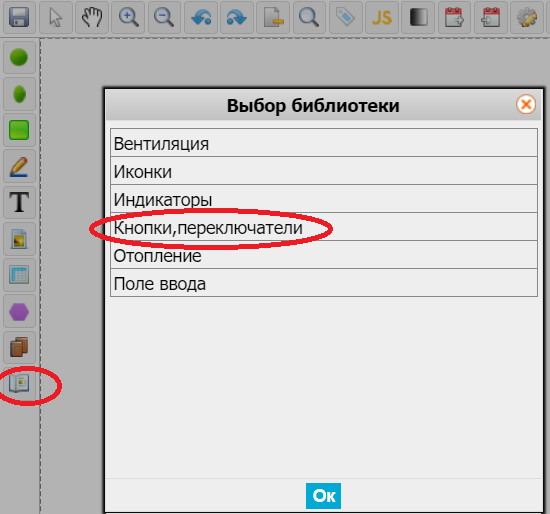Activate the hand pan tool
The width and height of the screenshot is (550, 514).
click(x=92, y=17)
